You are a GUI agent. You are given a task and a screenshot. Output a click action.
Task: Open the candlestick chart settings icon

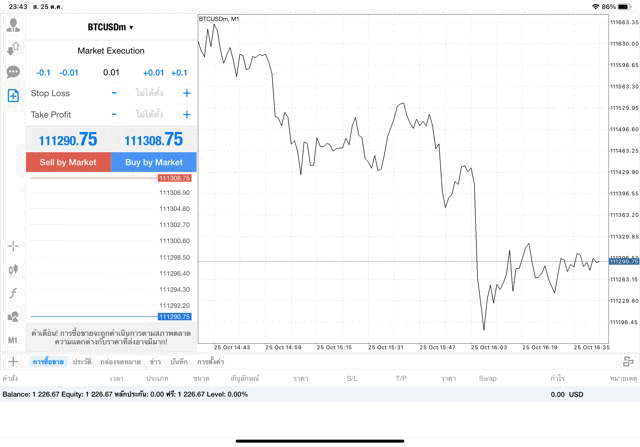(13, 269)
